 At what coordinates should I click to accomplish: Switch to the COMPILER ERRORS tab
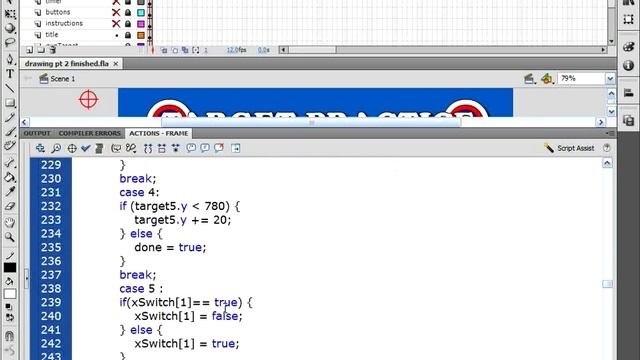(x=89, y=133)
